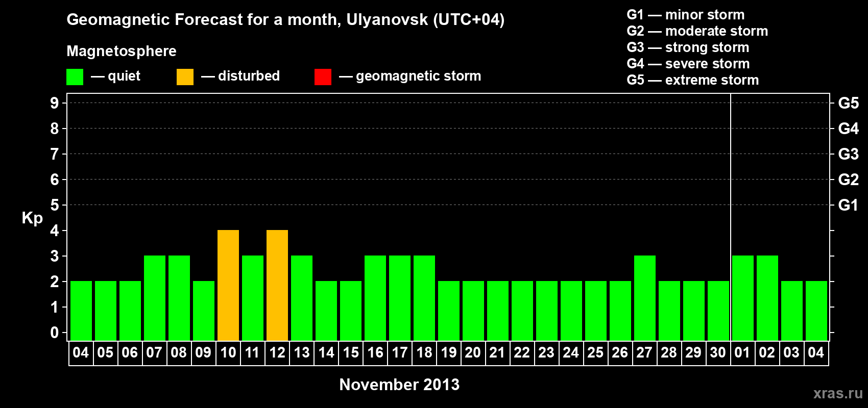868x408 pixels.
Task: Click the date label 06 on the axis
Action: click(x=130, y=353)
